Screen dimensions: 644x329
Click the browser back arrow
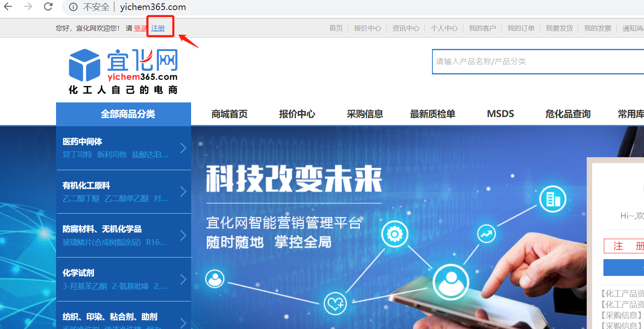point(8,7)
